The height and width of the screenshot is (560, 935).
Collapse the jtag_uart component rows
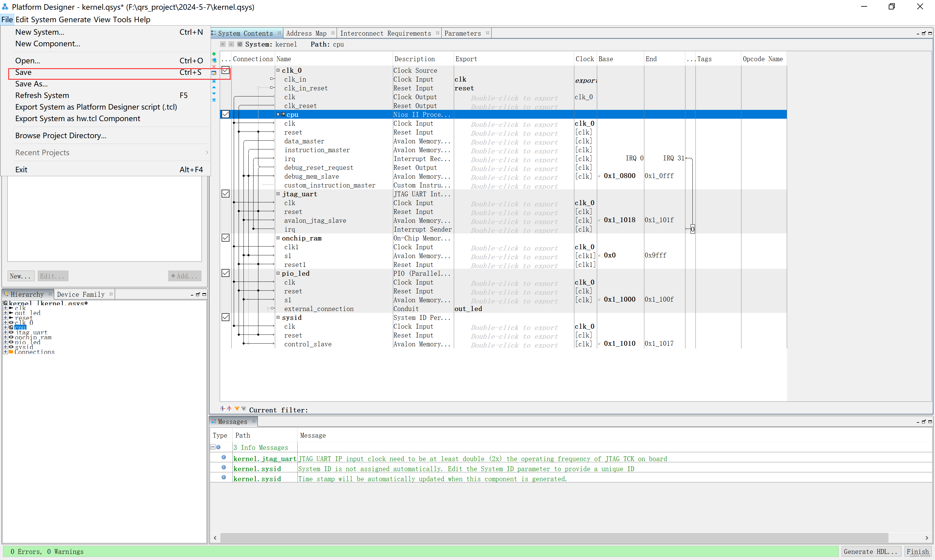[x=278, y=194]
